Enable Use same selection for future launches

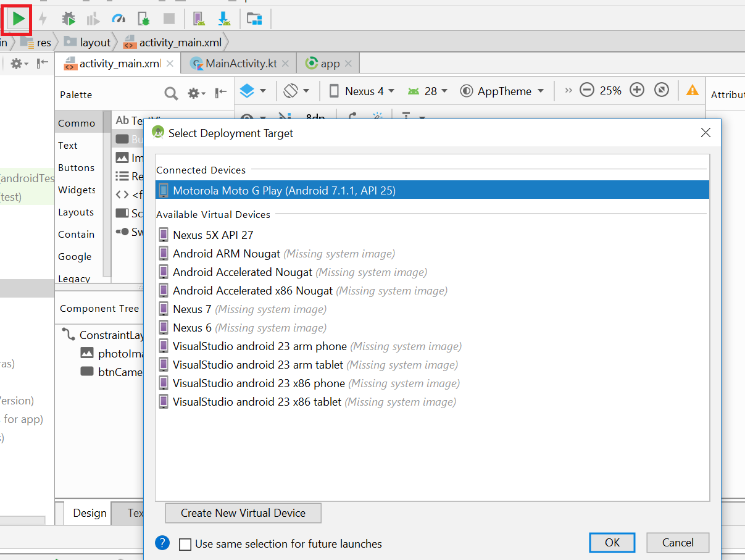(x=185, y=544)
